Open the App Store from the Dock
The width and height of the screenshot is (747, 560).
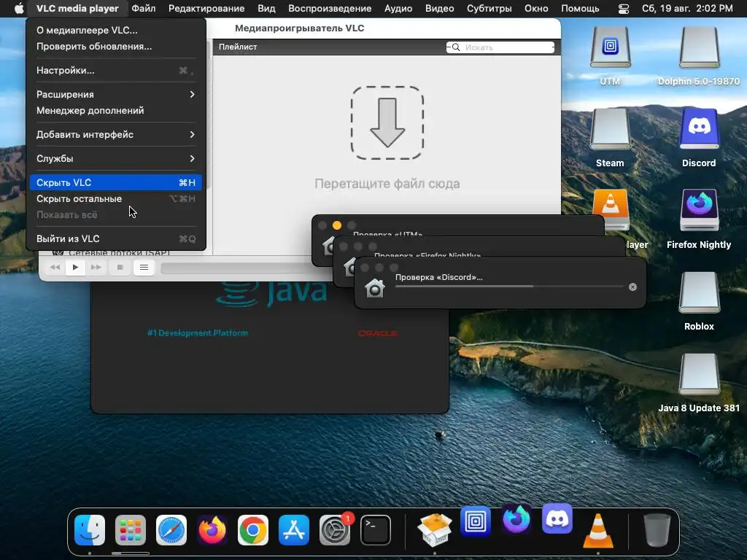tap(294, 530)
